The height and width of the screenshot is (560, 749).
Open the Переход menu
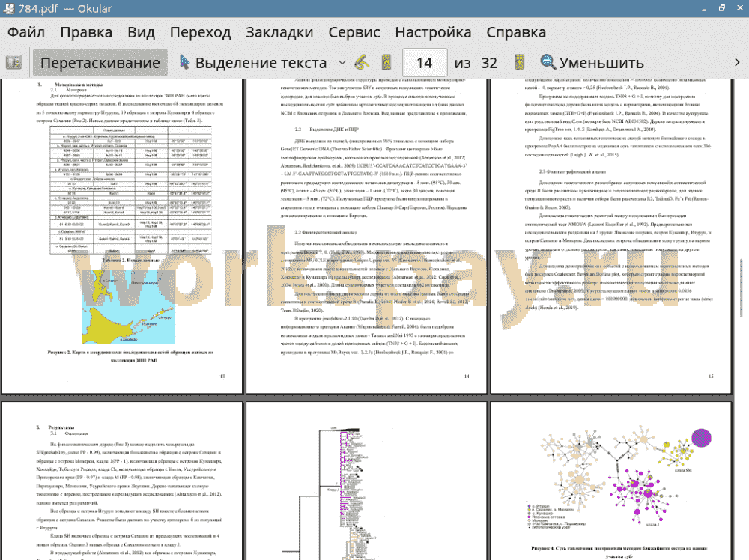coord(201,32)
